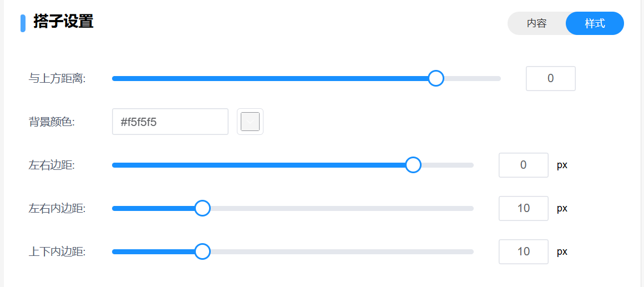Focus the 背景颜色 hex input #f5f5f5
This screenshot has height=287, width=644.
(170, 122)
